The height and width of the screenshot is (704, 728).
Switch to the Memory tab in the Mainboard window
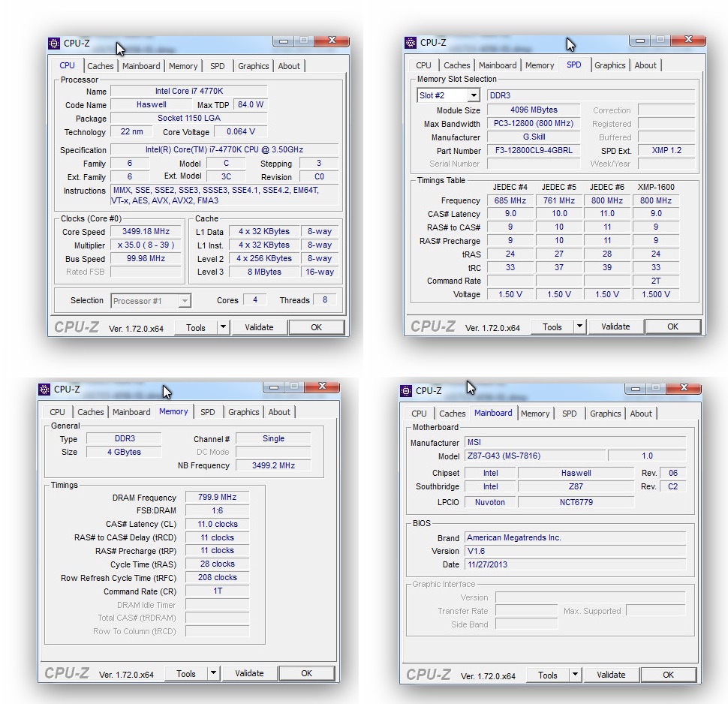tap(535, 414)
